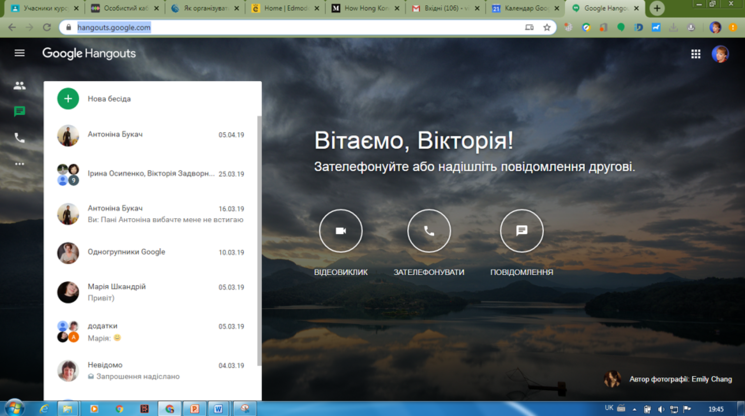Click site lock icon in address bar
Screen dimensions: 745x416
point(68,28)
